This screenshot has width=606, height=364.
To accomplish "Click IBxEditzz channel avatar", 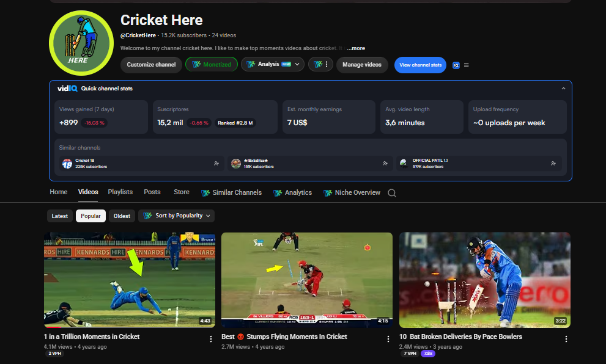I will click(236, 164).
